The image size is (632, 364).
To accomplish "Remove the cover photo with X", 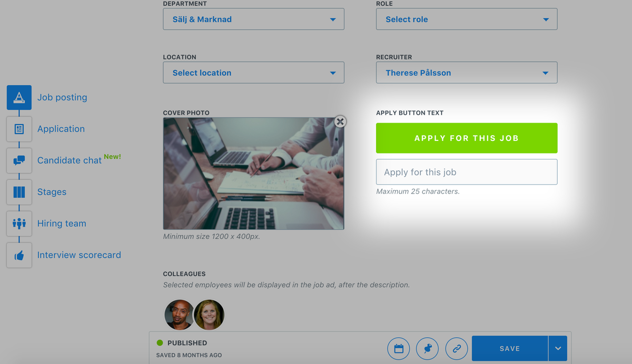I will (340, 122).
